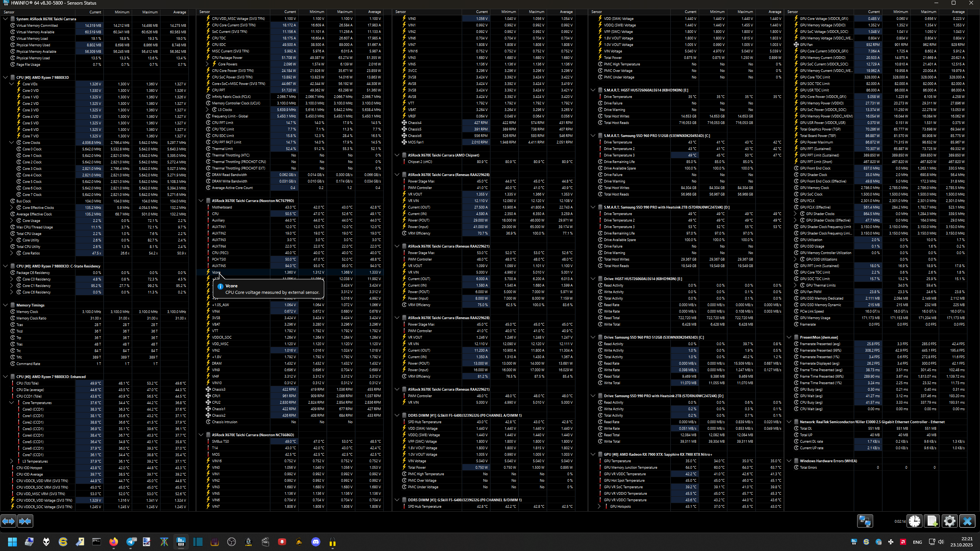The image size is (980, 551).
Task: Open AMD software tray icon
Action: [x=903, y=542]
